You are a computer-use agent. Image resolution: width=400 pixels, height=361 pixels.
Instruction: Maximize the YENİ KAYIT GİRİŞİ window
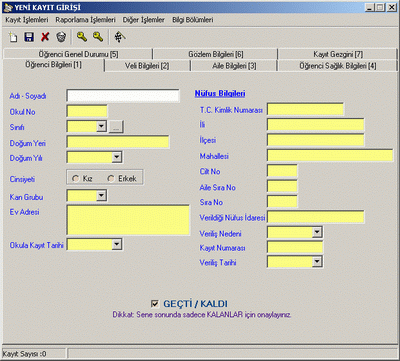click(379, 7)
